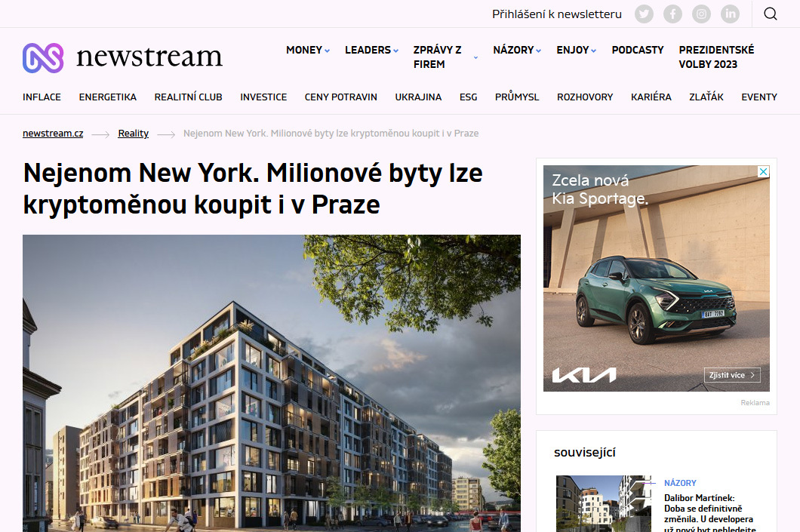Click the Reality breadcrumb link
The height and width of the screenshot is (532, 800).
[x=133, y=133]
